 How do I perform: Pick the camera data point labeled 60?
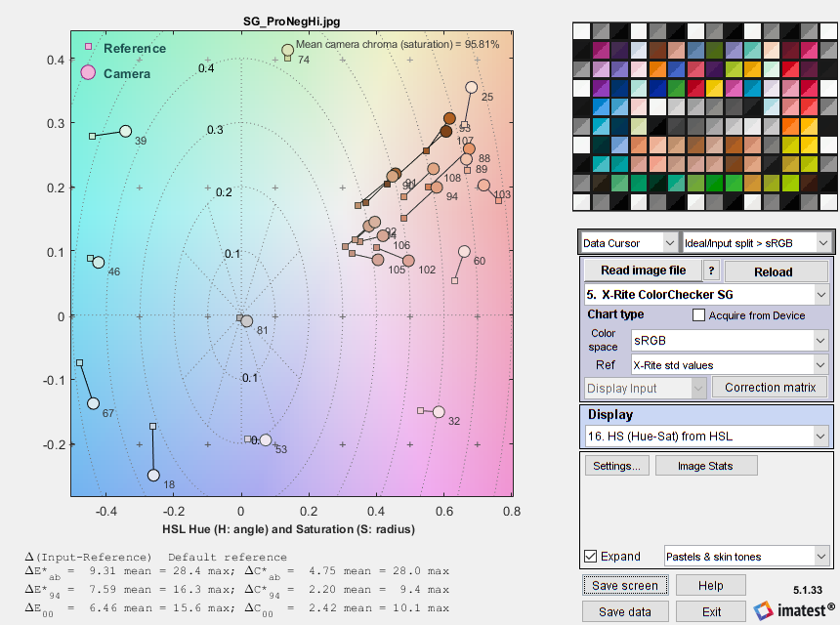465,251
